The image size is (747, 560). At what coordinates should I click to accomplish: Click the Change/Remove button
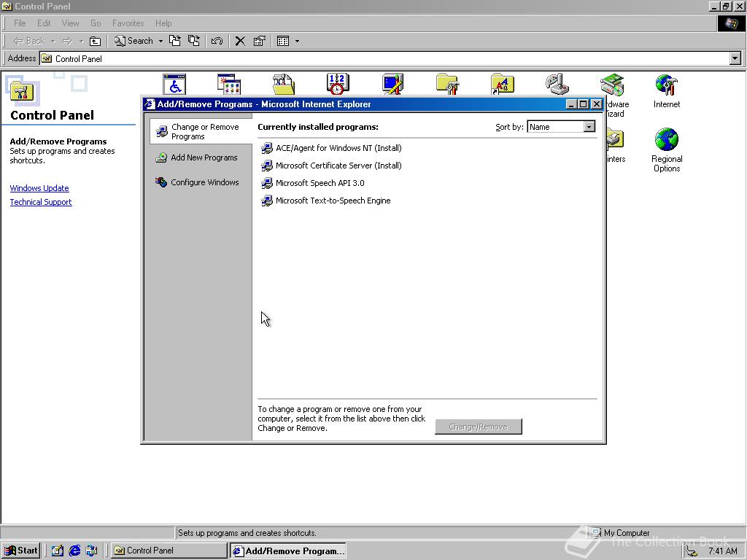[x=479, y=427]
